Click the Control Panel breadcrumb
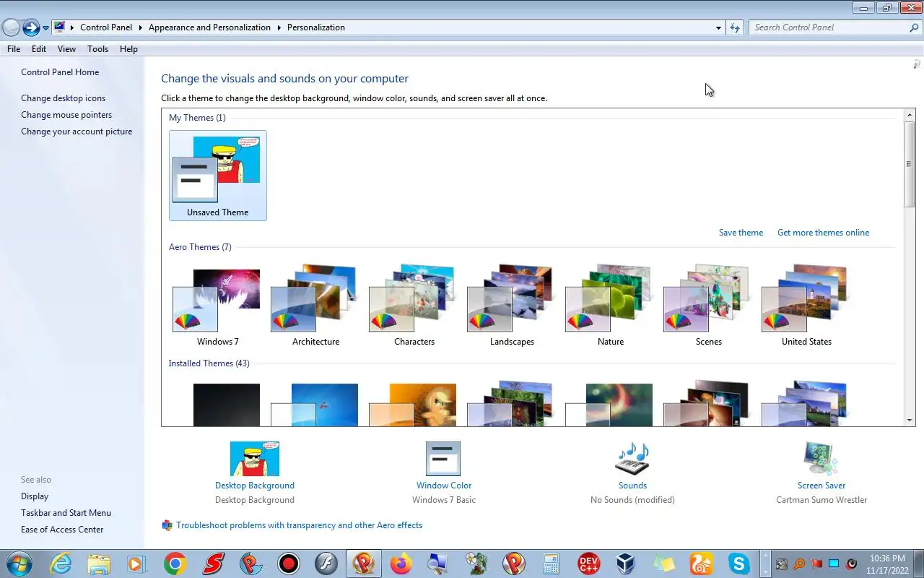 coord(106,27)
